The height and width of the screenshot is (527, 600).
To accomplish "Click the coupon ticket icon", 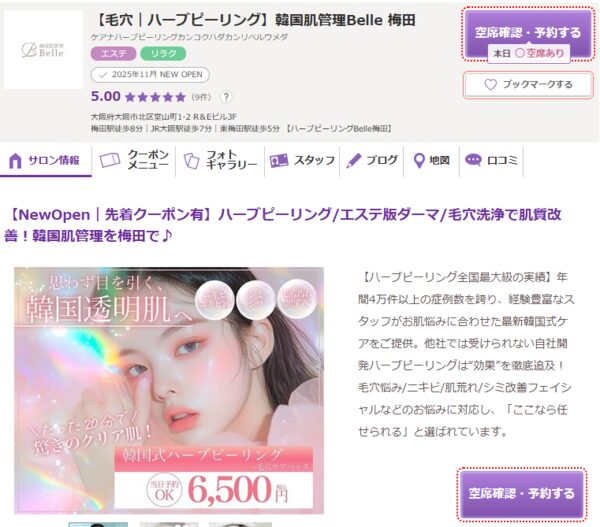I will pos(109,160).
